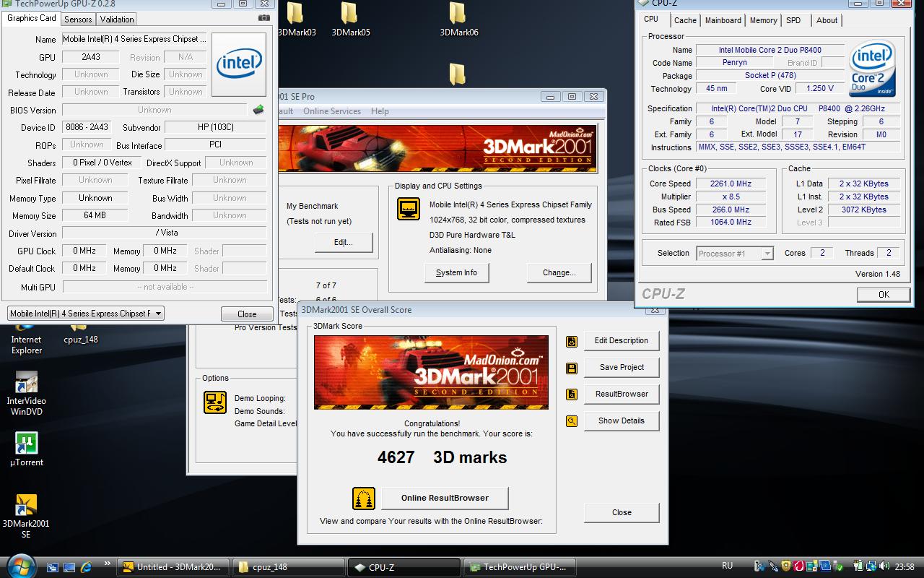Open the SPD tab in CPU-Z
This screenshot has height=578, width=924.
pyautogui.click(x=793, y=21)
